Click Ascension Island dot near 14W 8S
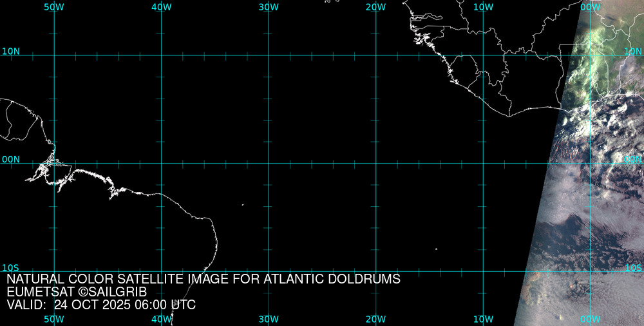The image size is (644, 326). pos(436,249)
